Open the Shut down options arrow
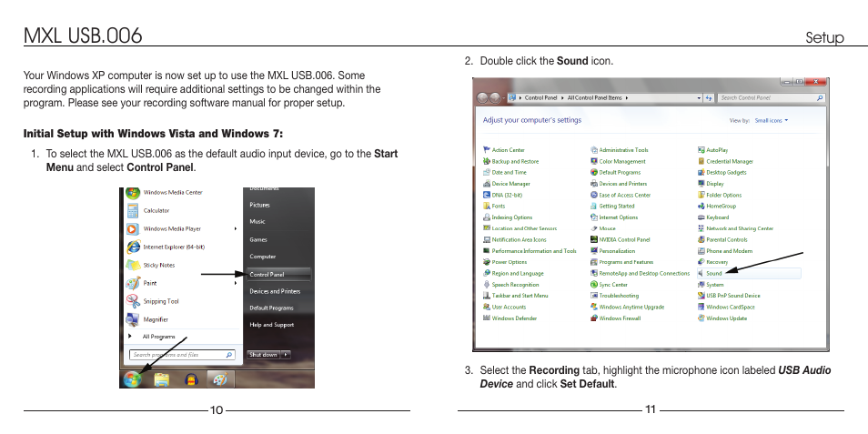This screenshot has width=868, height=434. tap(286, 355)
